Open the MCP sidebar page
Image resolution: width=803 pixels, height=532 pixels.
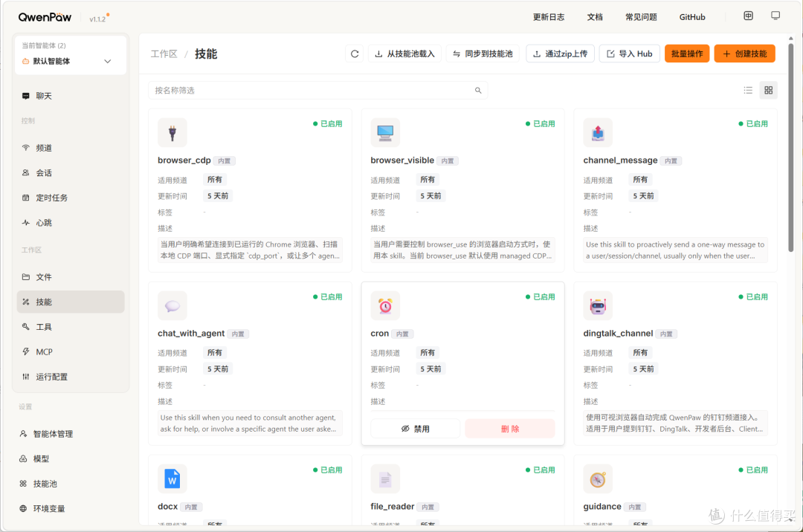tap(71, 352)
